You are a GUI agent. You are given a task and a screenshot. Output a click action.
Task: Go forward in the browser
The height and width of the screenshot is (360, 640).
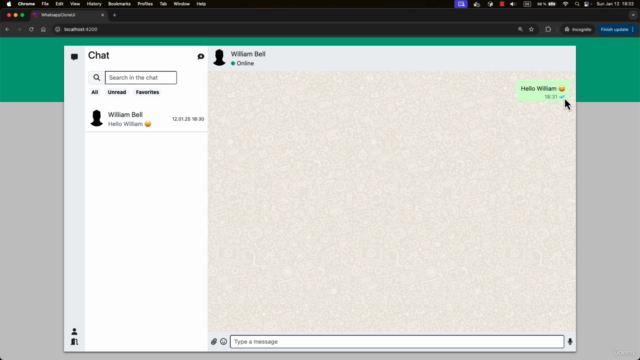[19, 29]
